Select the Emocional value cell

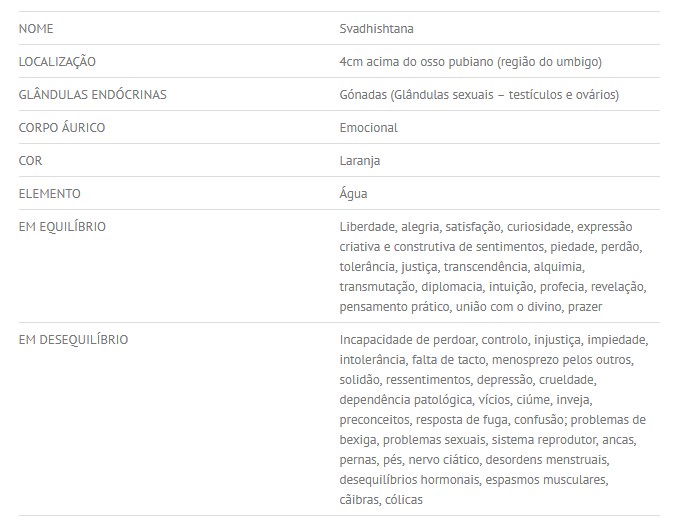368,127
